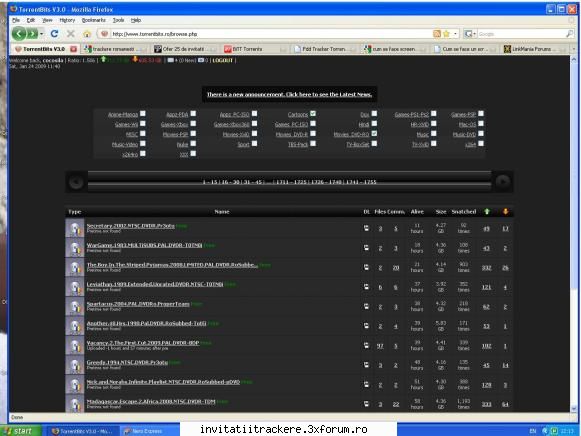Open the messages inbox envelope icon
The width and height of the screenshot is (581, 436).
pyautogui.click(x=170, y=60)
